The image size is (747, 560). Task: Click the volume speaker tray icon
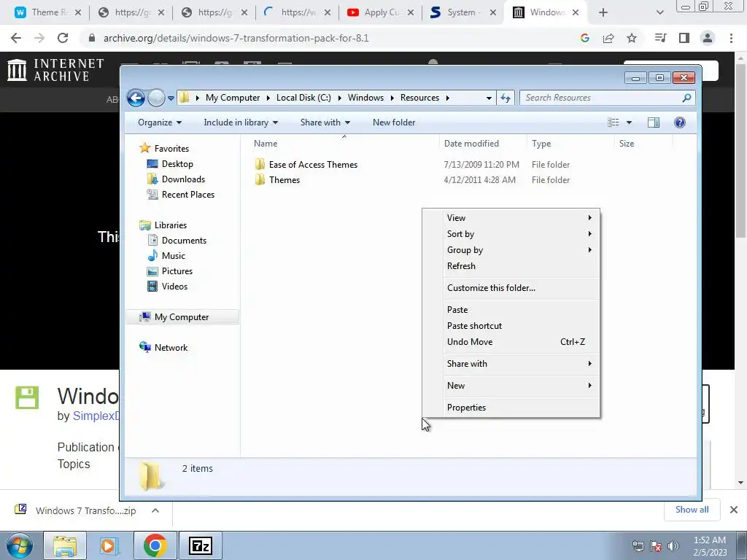(x=673, y=545)
